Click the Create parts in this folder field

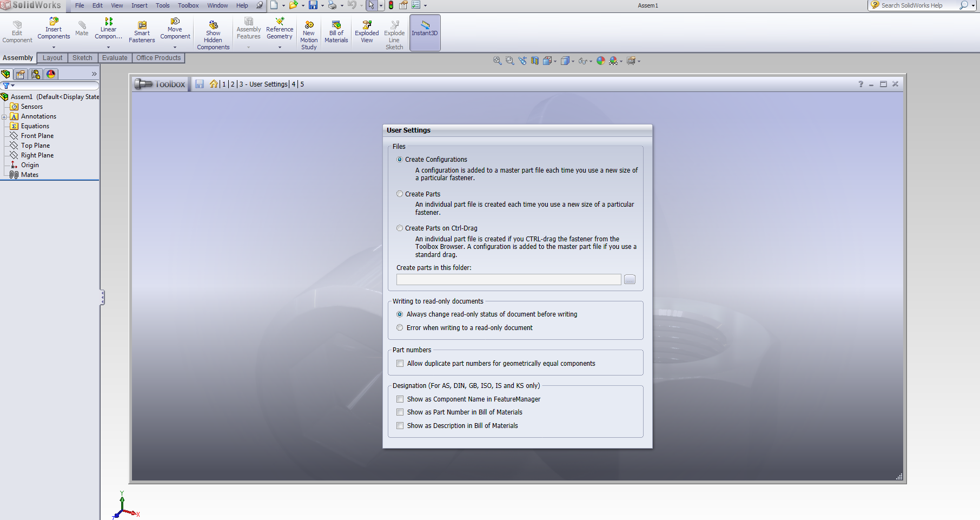[x=508, y=279]
